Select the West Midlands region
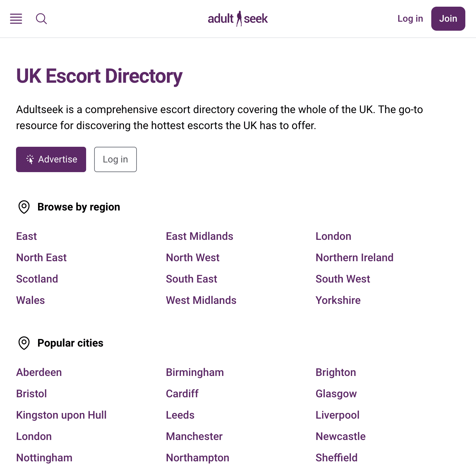The width and height of the screenshot is (476, 475). (x=201, y=300)
